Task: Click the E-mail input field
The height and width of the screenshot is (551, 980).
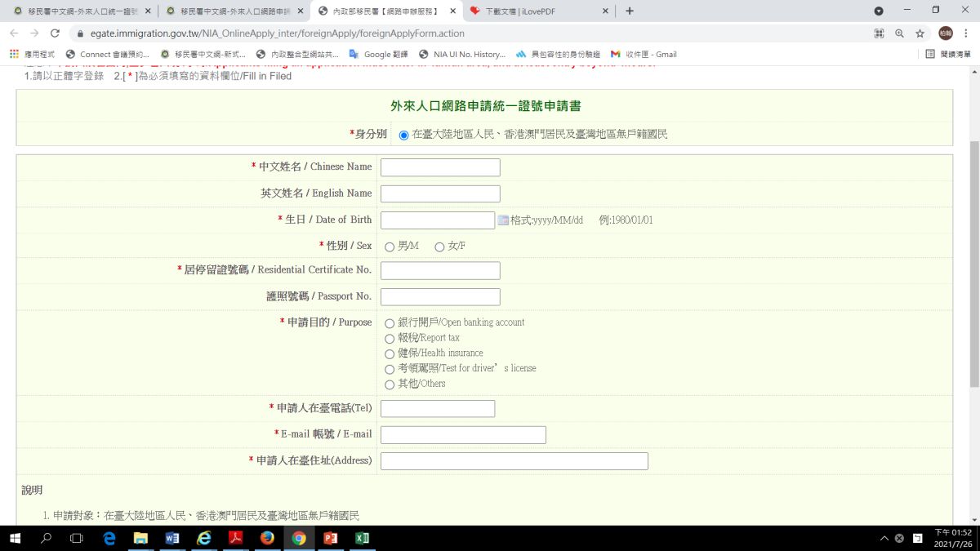Action: tap(463, 435)
